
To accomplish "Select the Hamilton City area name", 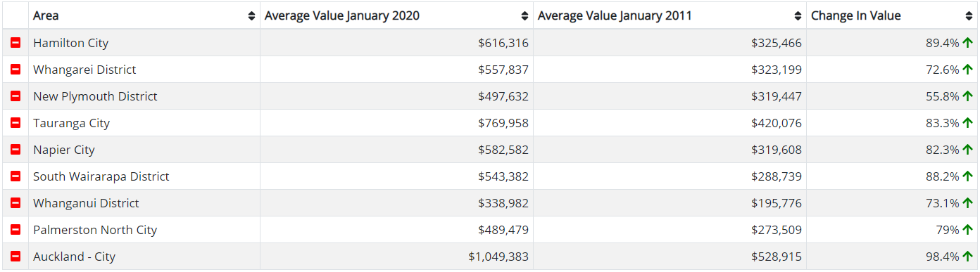I will (70, 43).
